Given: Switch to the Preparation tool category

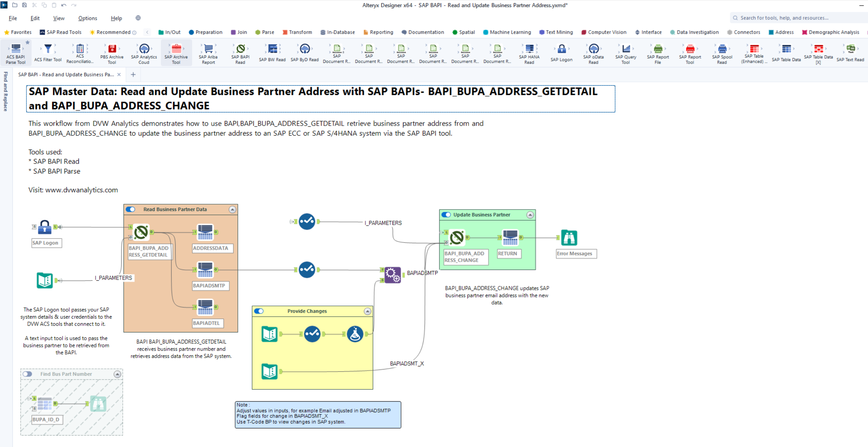Looking at the screenshot, I should (x=205, y=32).
